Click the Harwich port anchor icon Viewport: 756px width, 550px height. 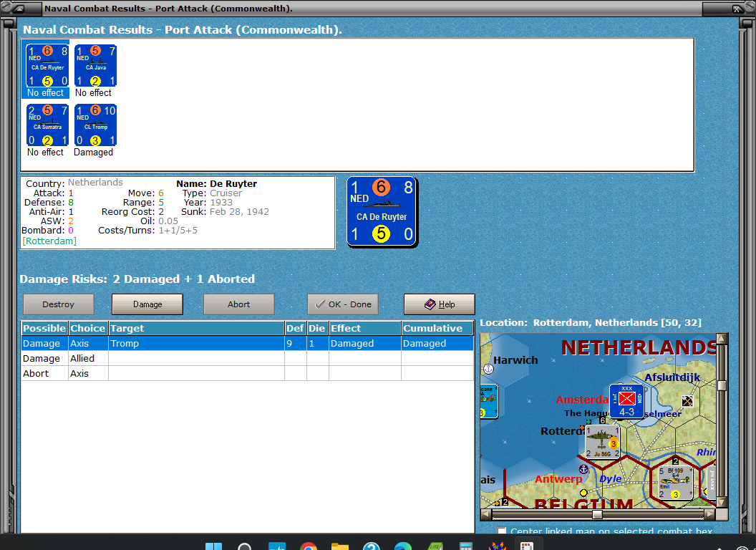pos(488,369)
